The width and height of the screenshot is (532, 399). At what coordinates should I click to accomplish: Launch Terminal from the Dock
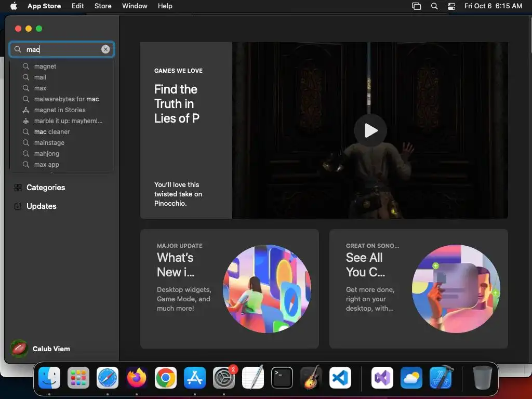(x=282, y=378)
